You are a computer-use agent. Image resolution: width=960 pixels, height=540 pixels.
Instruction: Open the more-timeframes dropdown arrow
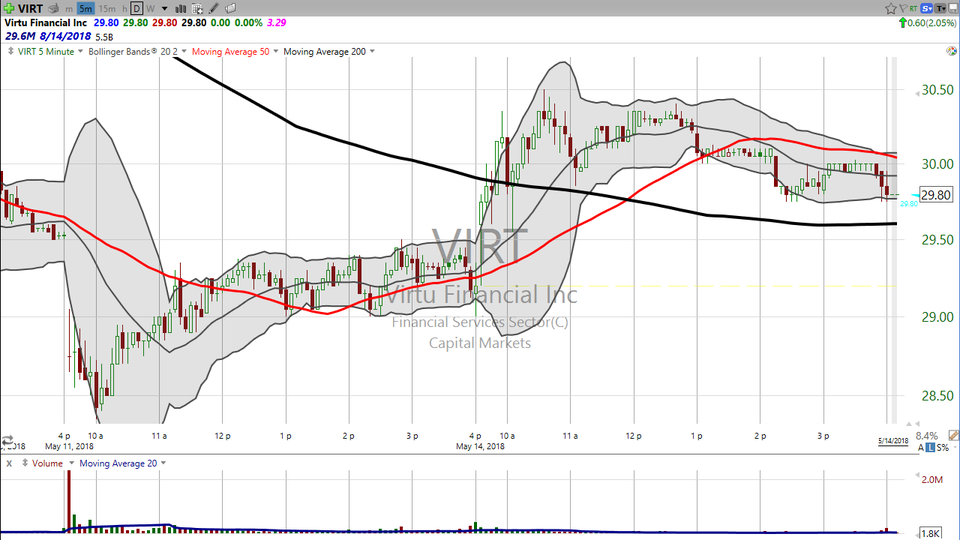pos(165,9)
